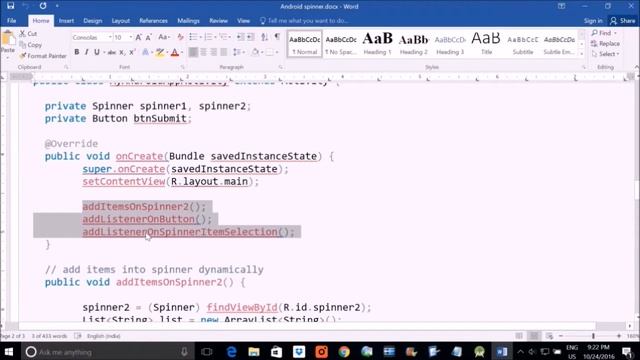This screenshot has height=360, width=640.
Task: Justify the paragraph text
Action: 224,52
